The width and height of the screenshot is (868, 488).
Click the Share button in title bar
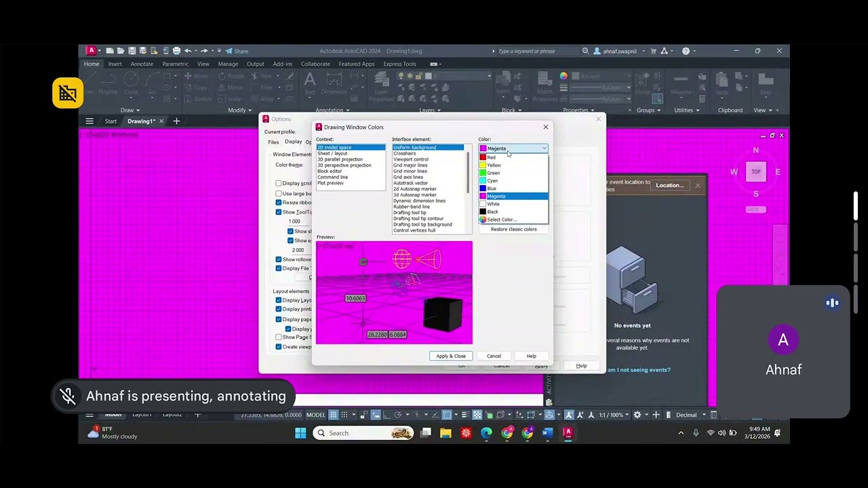point(237,51)
